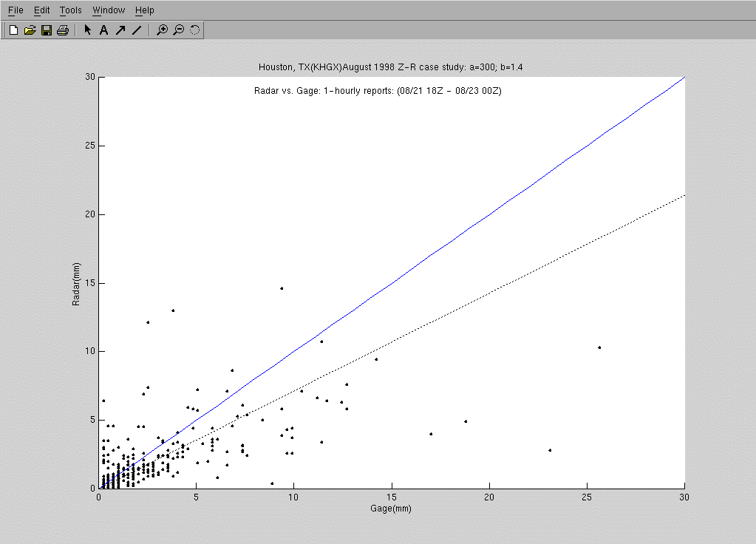The width and height of the screenshot is (756, 544).
Task: Choose the Add Line tool
Action: click(x=137, y=30)
